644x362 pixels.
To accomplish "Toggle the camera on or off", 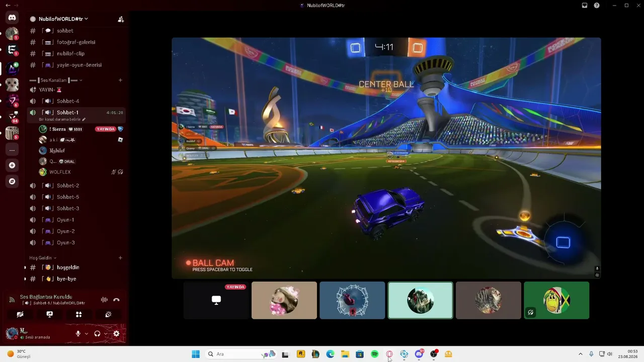I will (20, 314).
